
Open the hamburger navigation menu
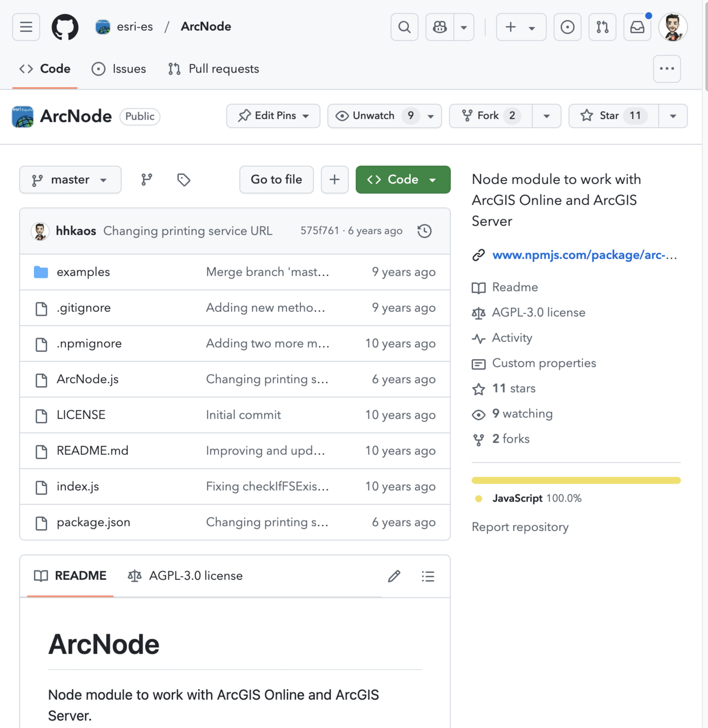26,27
